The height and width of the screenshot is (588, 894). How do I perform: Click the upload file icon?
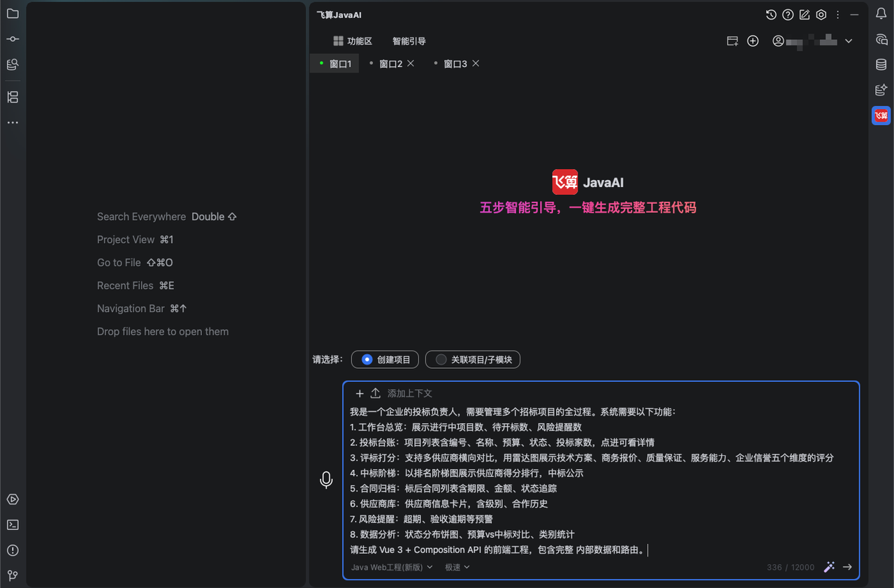pyautogui.click(x=375, y=393)
